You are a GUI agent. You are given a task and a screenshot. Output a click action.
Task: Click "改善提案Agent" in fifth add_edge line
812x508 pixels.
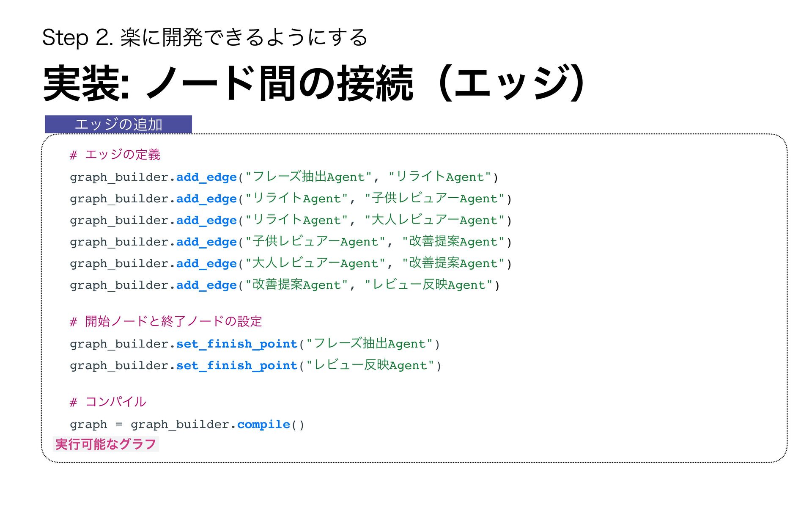[x=453, y=263]
